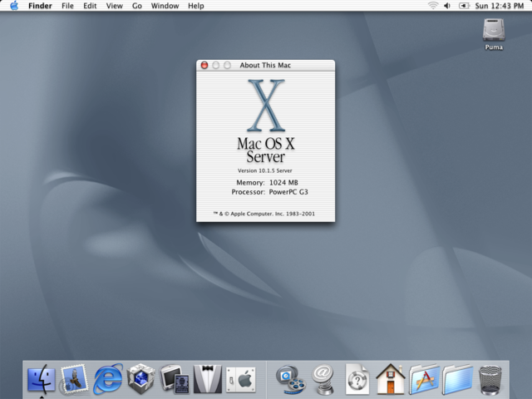Open the Help menu
This screenshot has width=532, height=399.
click(x=196, y=6)
